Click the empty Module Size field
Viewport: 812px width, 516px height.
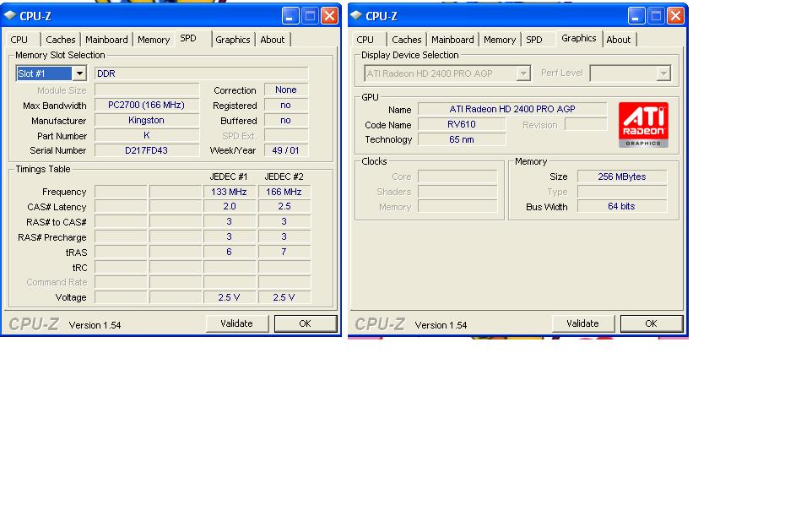click(147, 90)
